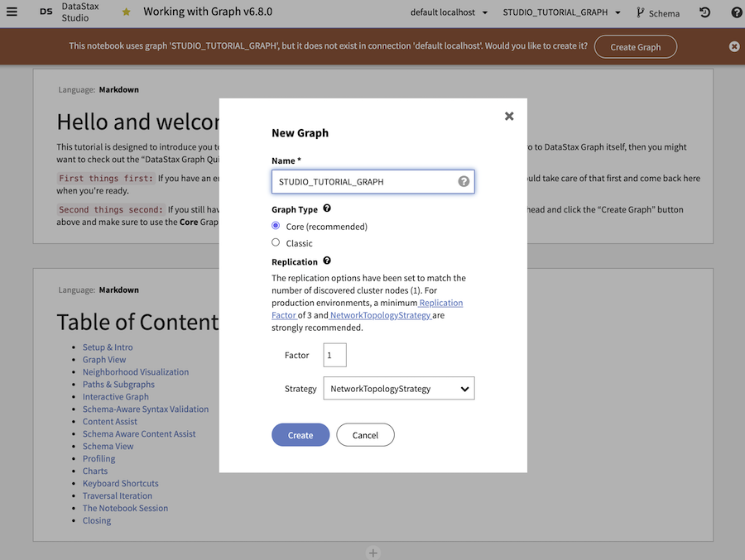Click the First things first code text
This screenshot has width=745, height=560.
pyautogui.click(x=105, y=178)
